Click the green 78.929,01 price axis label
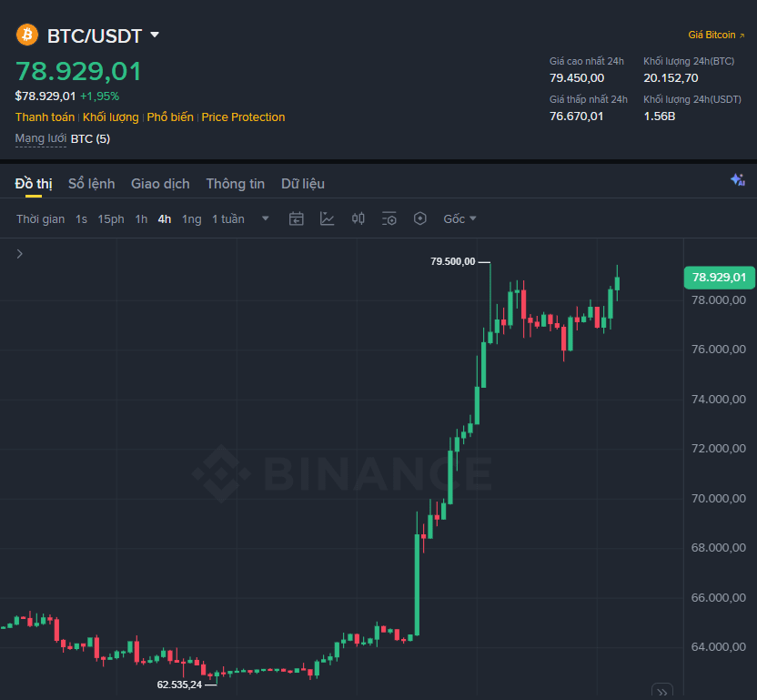Screen dimensions: 757x700 719,278
